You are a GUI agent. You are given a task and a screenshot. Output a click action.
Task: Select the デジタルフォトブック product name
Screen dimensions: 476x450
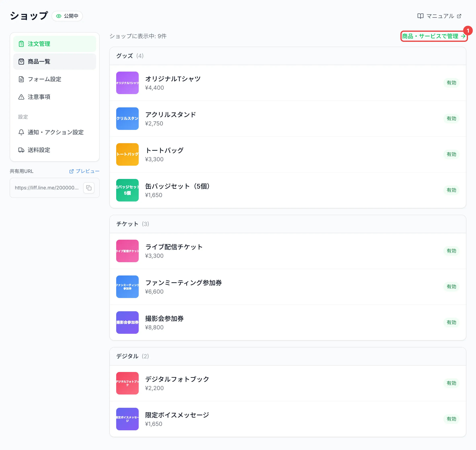tap(177, 379)
